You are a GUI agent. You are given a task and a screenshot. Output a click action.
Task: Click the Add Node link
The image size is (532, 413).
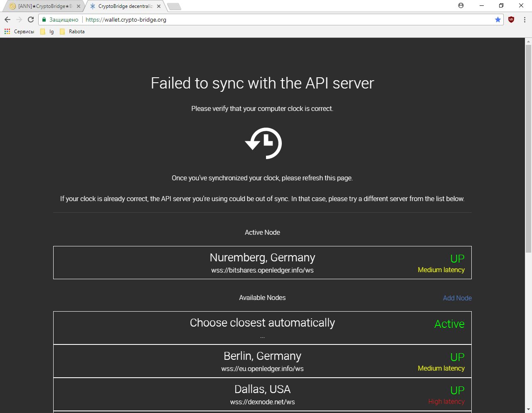(457, 298)
